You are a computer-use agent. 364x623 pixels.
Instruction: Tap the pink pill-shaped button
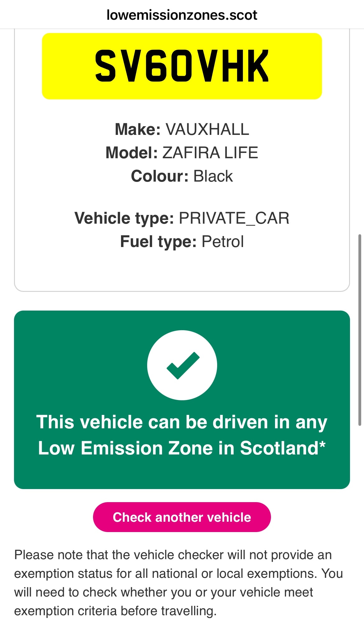click(x=182, y=517)
